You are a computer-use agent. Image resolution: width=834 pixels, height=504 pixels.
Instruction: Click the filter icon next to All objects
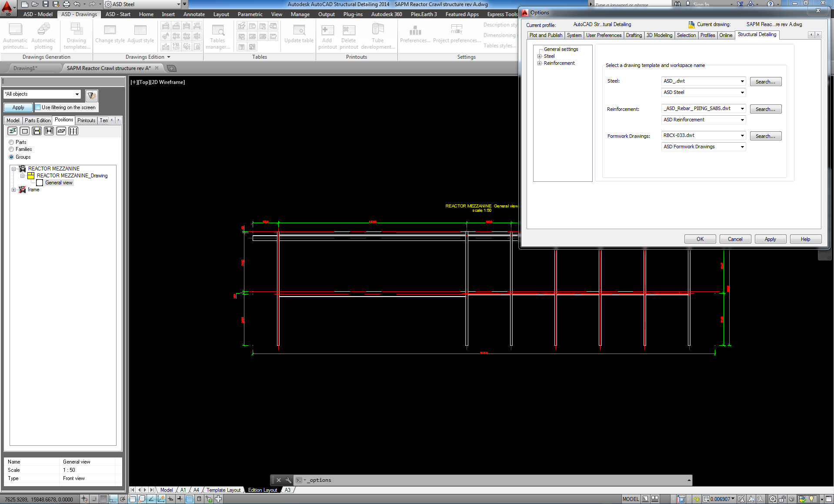pos(91,96)
